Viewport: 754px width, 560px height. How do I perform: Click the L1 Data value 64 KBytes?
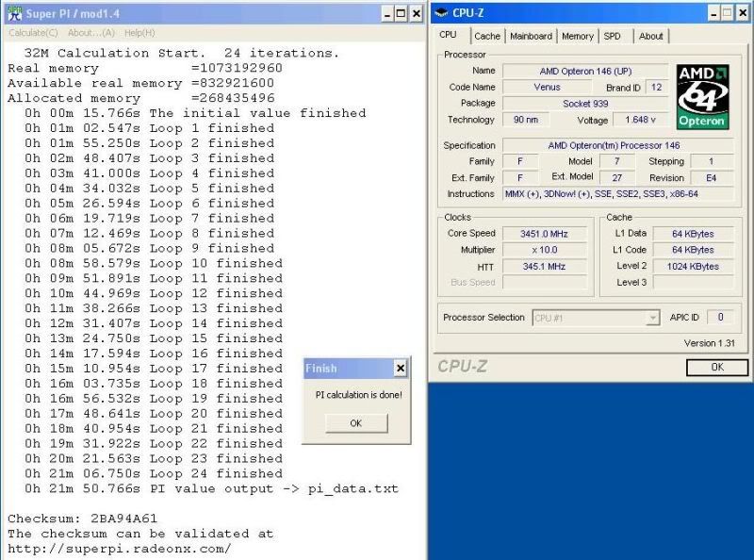coord(693,234)
